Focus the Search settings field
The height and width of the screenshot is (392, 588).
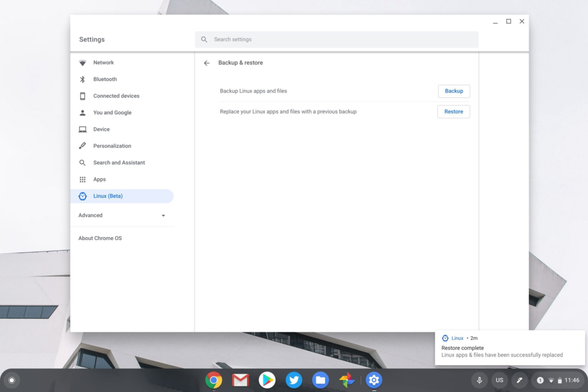336,40
